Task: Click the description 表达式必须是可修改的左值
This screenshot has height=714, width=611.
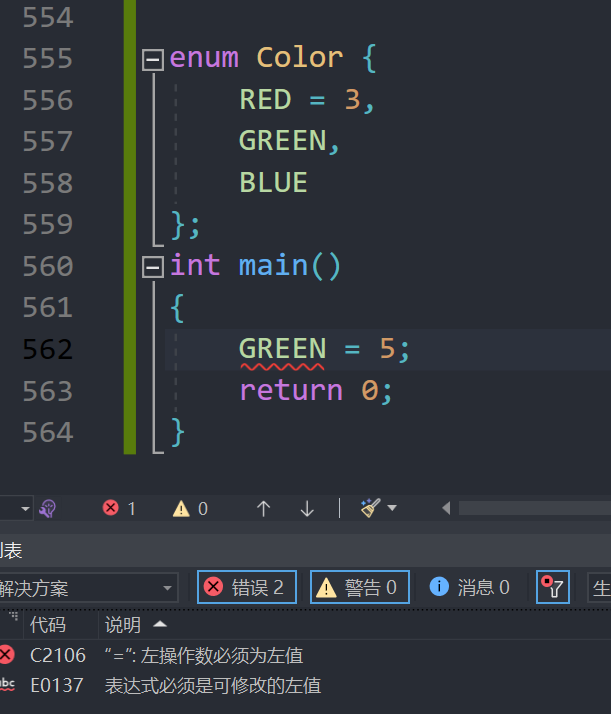Action: click(x=213, y=685)
